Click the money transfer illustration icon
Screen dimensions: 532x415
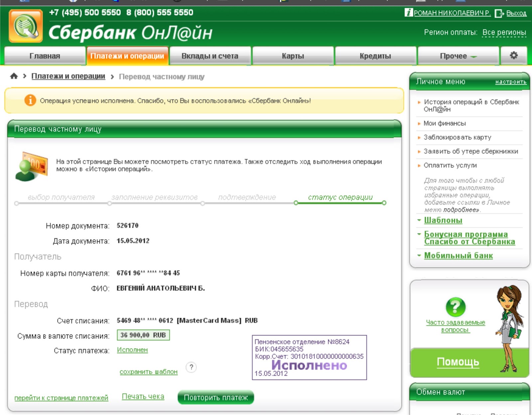tap(32, 166)
